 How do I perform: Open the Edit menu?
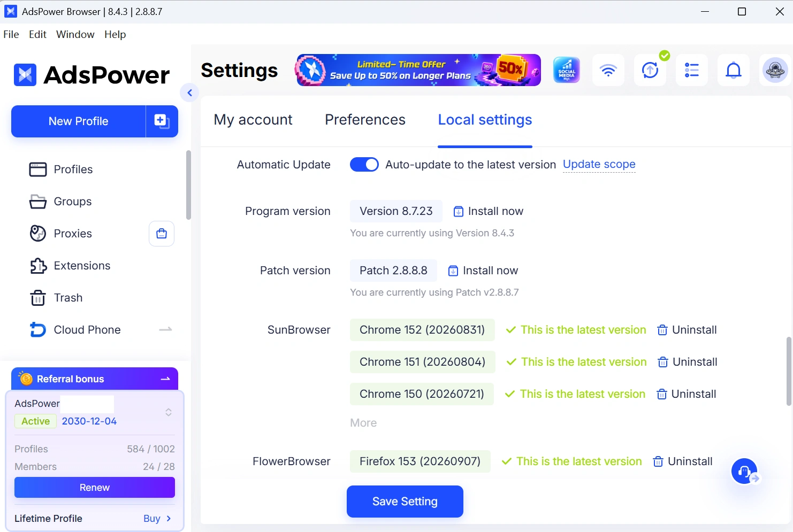37,34
